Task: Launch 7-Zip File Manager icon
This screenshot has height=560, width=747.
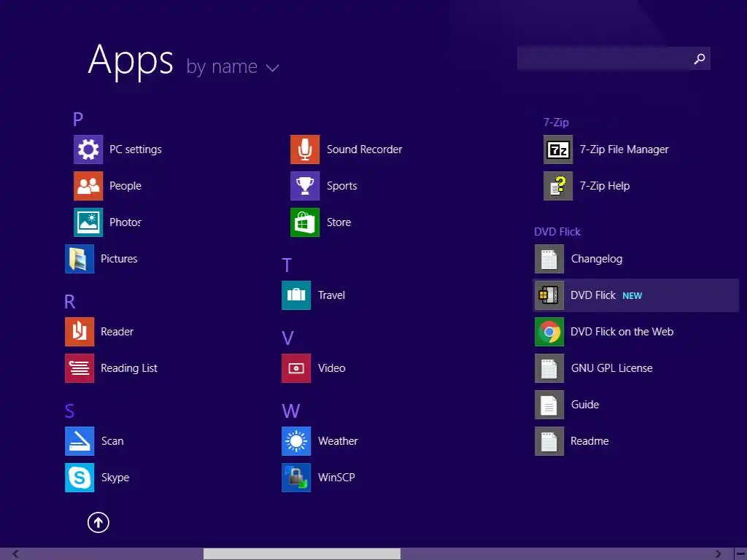Action: pyautogui.click(x=558, y=149)
